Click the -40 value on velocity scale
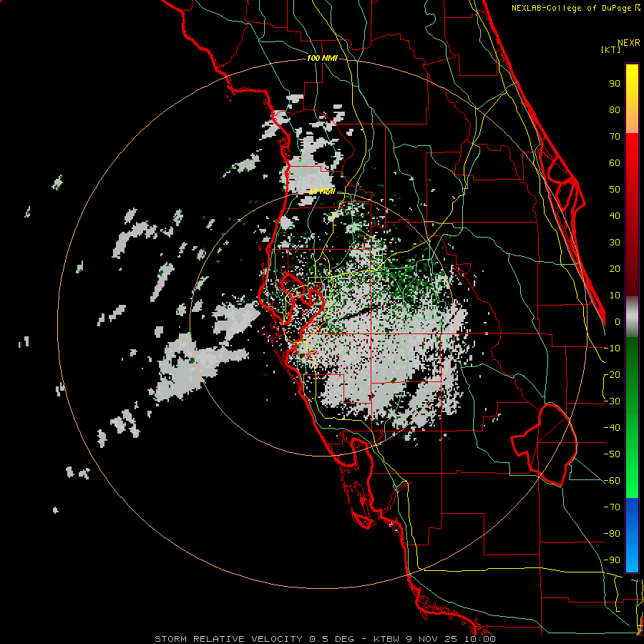 612,428
